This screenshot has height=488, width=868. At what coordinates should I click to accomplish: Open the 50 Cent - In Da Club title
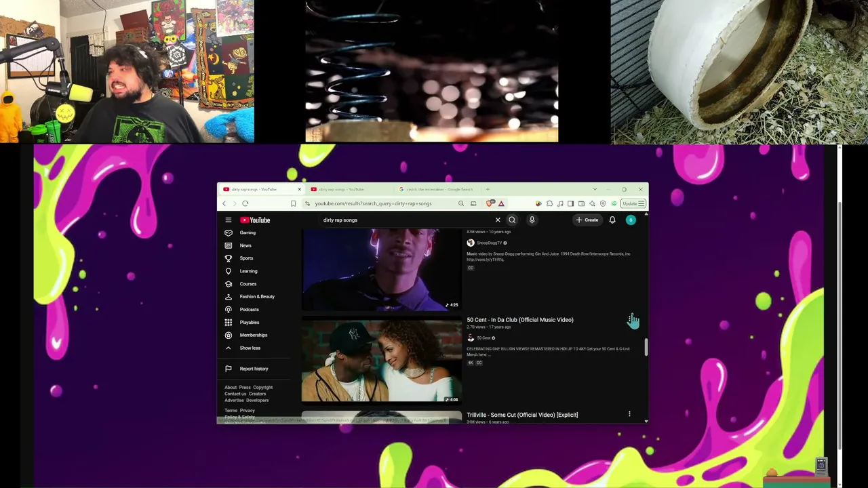click(520, 320)
